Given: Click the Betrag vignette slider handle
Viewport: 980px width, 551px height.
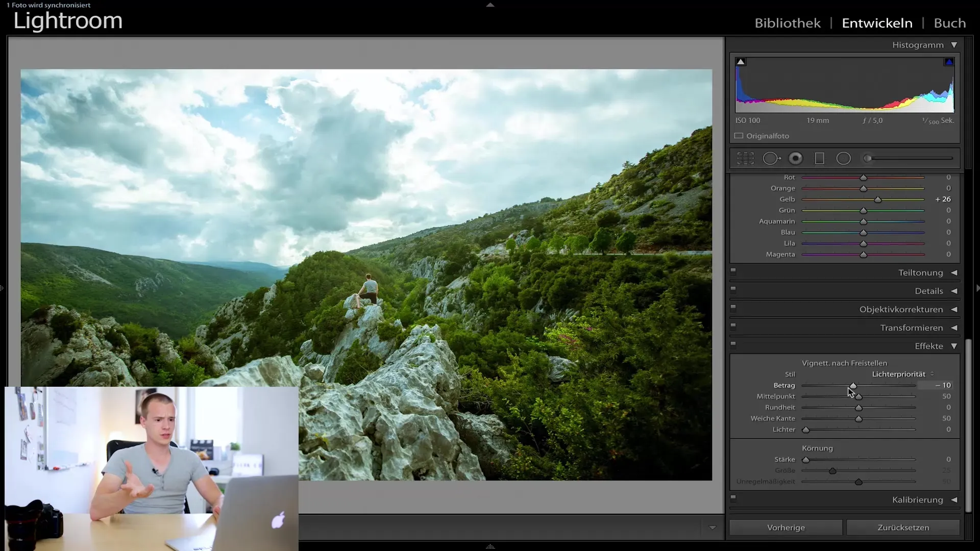Looking at the screenshot, I should click(853, 386).
